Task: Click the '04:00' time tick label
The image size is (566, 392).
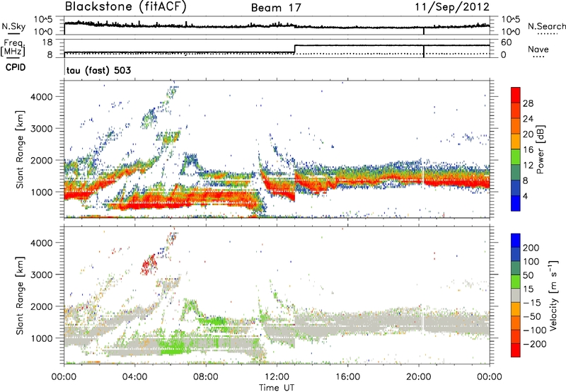Action: 134,377
